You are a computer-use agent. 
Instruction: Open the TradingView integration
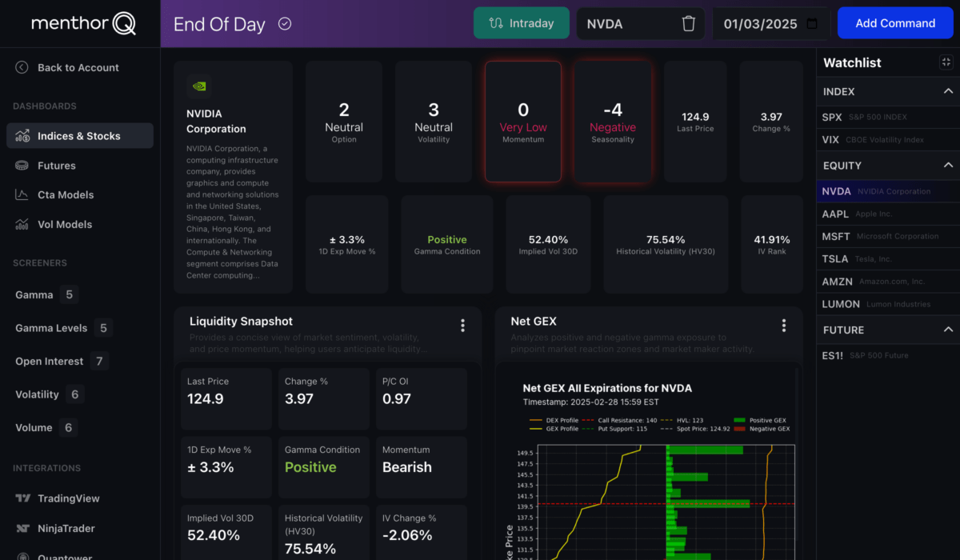[x=80, y=498]
